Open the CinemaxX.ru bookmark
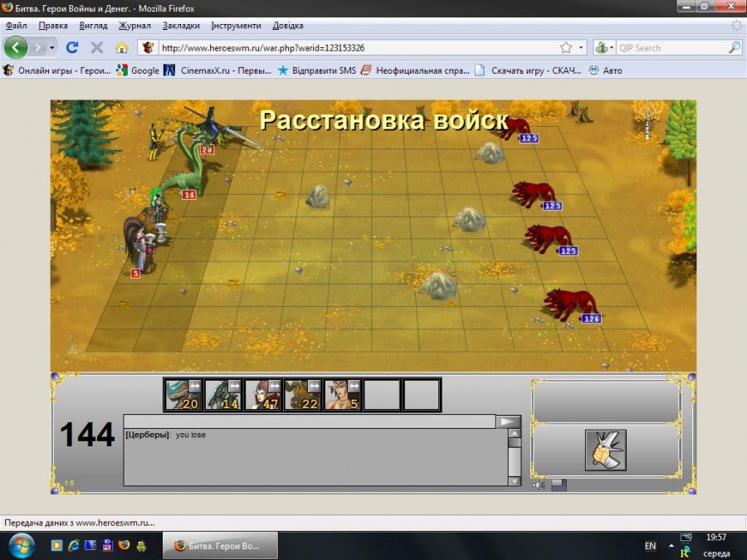Viewport: 747px width, 560px height. point(217,71)
